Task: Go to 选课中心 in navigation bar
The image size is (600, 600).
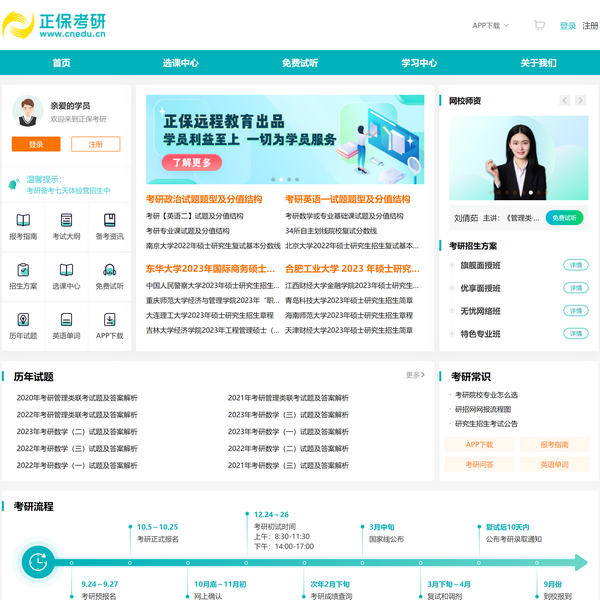Action: [x=180, y=63]
